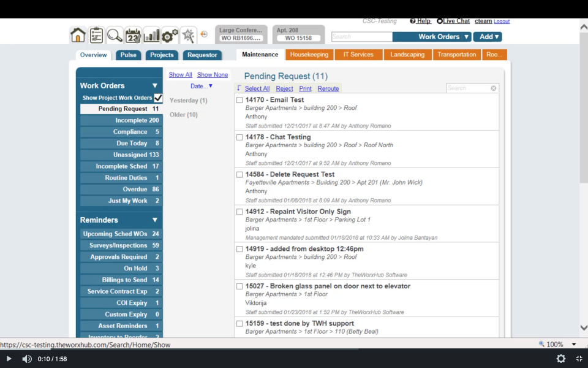
Task: Open the Large Conference recent work order
Action: tap(241, 34)
